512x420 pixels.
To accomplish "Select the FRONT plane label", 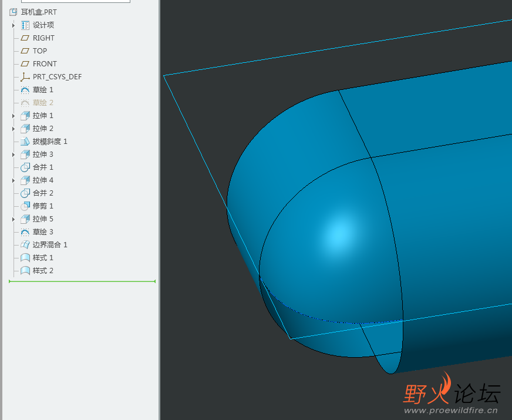I will tap(45, 63).
